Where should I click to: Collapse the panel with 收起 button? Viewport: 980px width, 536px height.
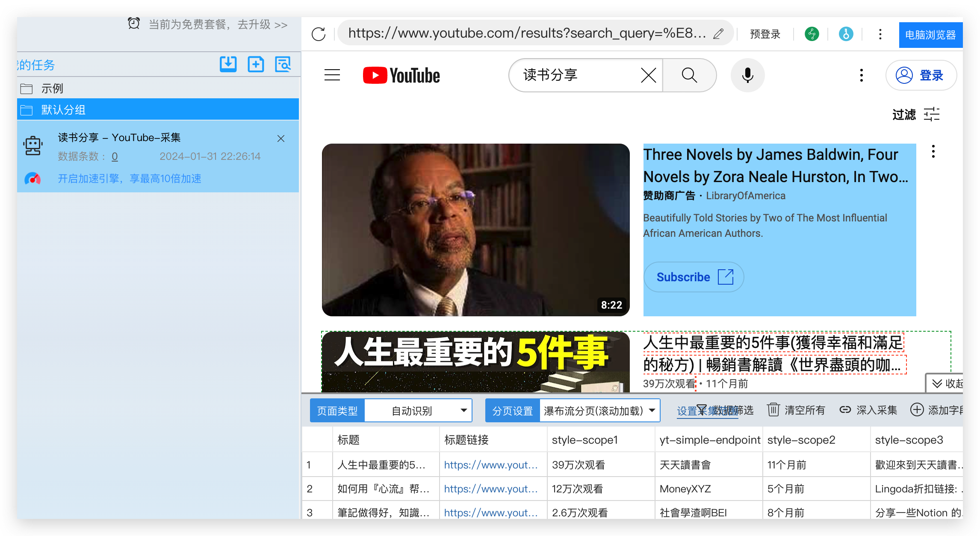point(945,383)
